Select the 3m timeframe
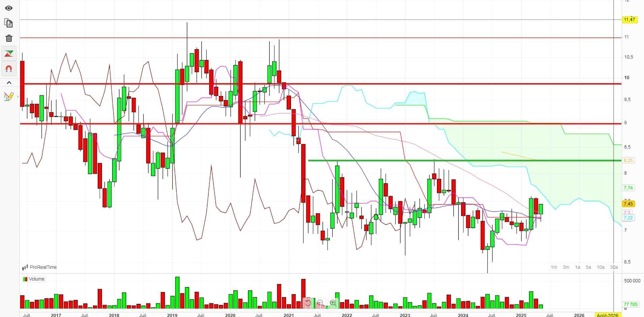This screenshot has height=317, width=644. [x=566, y=267]
